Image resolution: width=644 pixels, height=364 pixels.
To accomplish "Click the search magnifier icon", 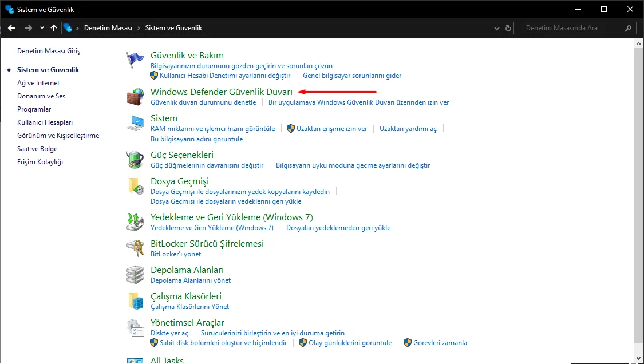I will (628, 29).
